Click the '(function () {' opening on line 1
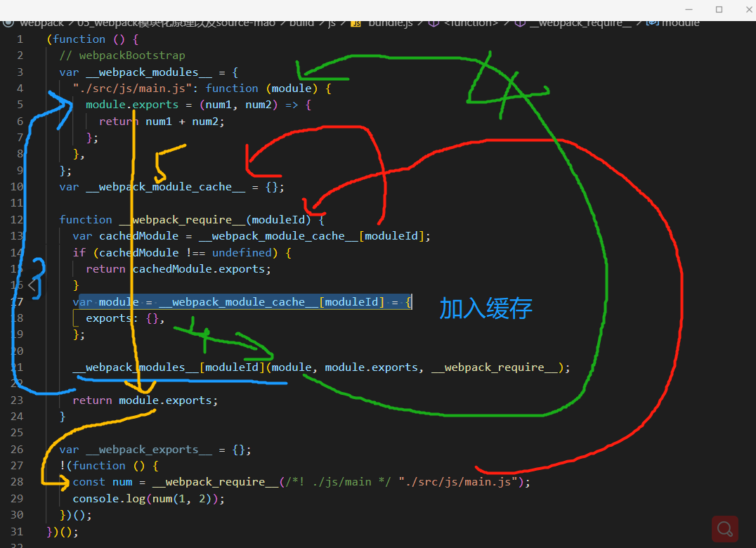This screenshot has height=548, width=756. [x=93, y=39]
